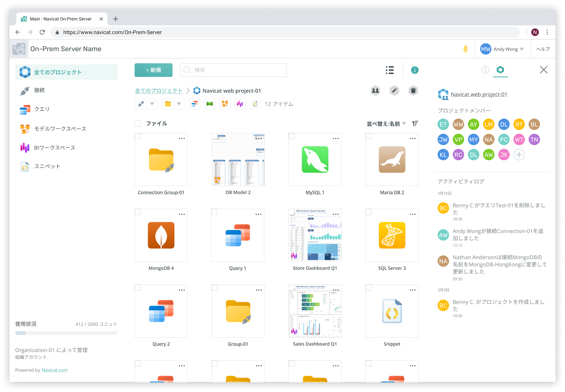
Task: Open the Maria DB 2 seal icon
Action: [392, 159]
